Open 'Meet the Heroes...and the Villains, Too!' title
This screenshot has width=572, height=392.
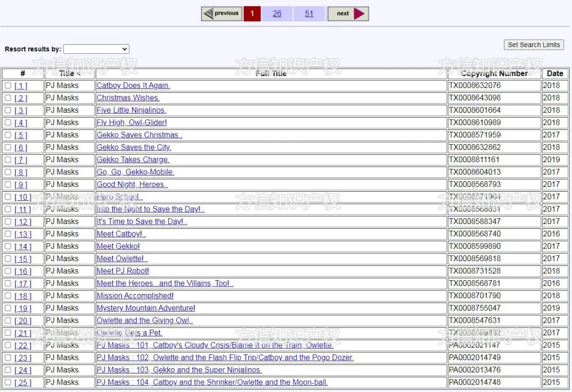165,283
